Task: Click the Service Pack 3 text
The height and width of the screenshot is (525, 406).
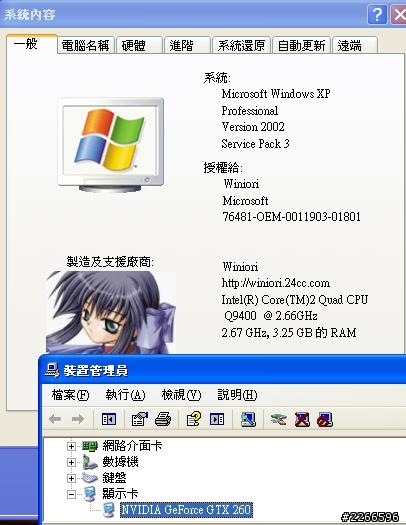Action: click(255, 144)
